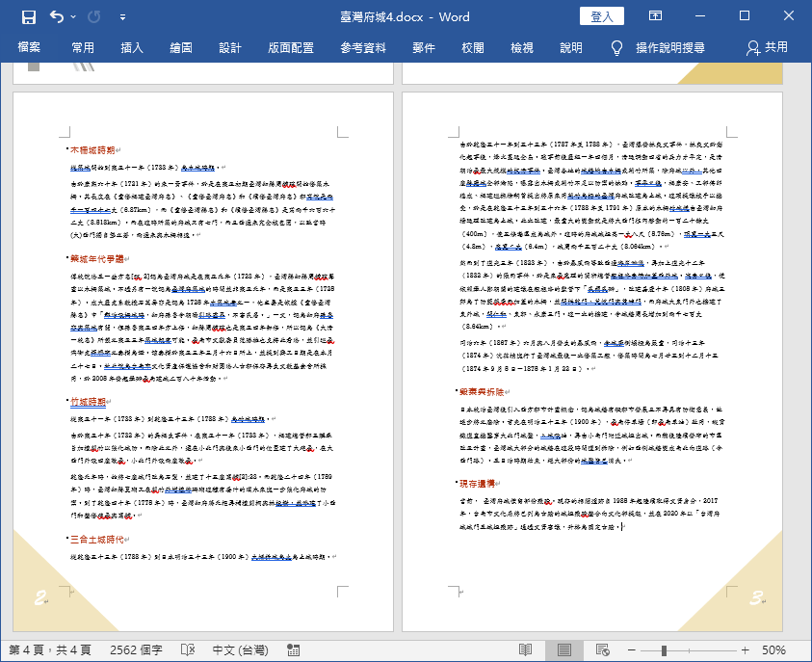
Task: Switch to the 版面配置 tab
Action: pos(291,47)
